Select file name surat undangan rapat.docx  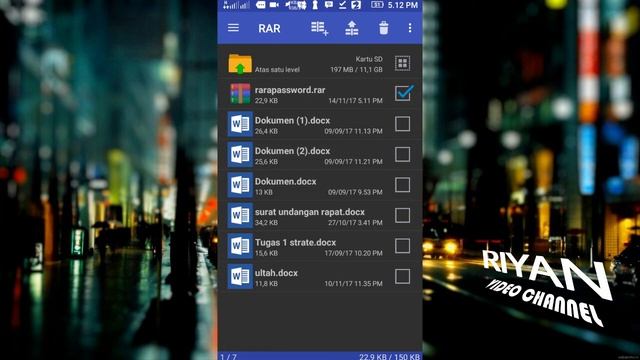(310, 212)
